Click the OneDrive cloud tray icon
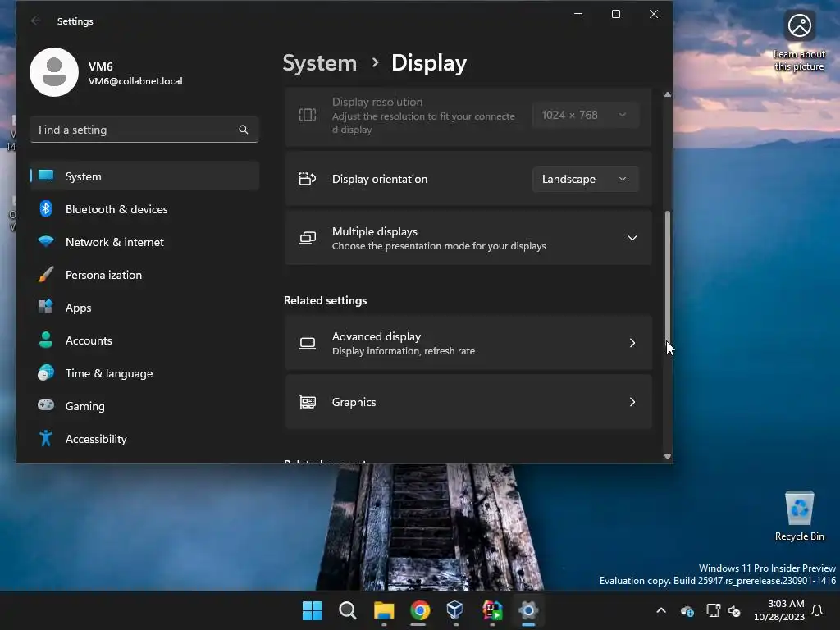Viewport: 840px width, 630px height. coord(687,610)
